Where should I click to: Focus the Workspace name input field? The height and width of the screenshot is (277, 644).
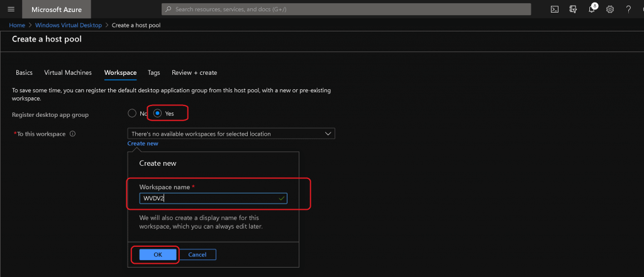213,198
